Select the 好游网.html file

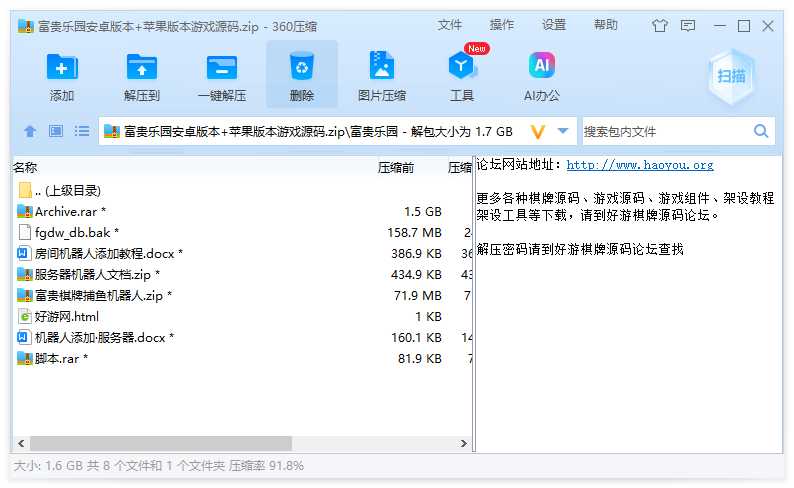(x=242, y=316)
